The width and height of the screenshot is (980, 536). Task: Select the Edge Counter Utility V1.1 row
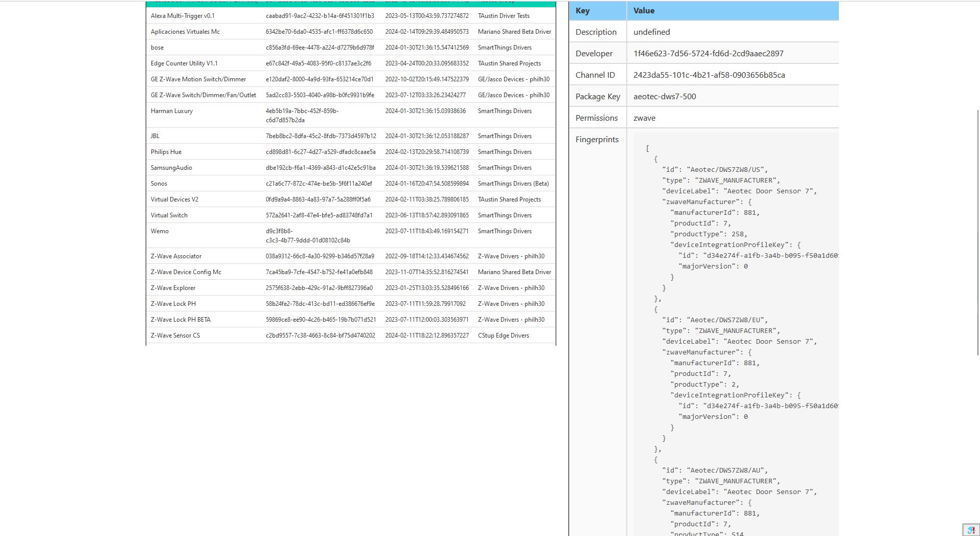(x=256, y=63)
